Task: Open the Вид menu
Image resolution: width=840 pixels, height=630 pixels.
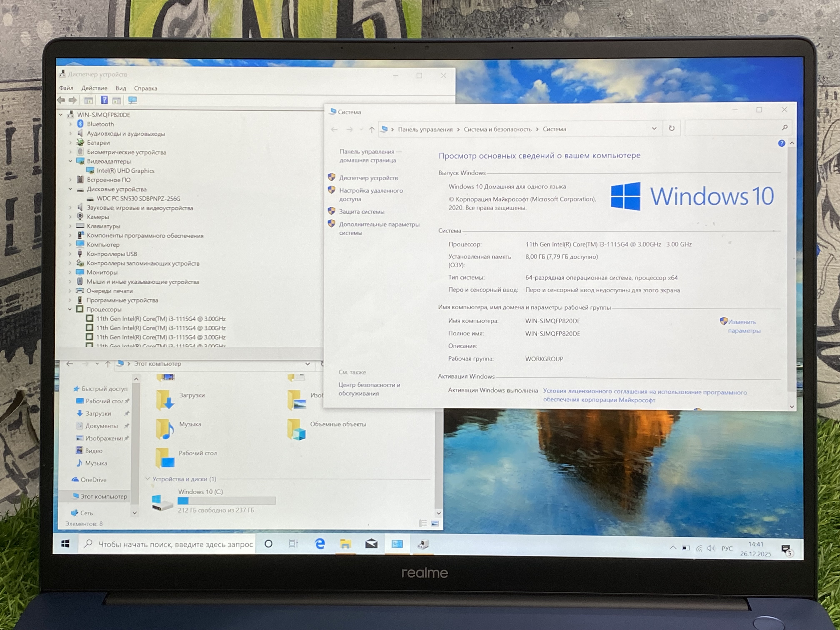Action: 121,88
